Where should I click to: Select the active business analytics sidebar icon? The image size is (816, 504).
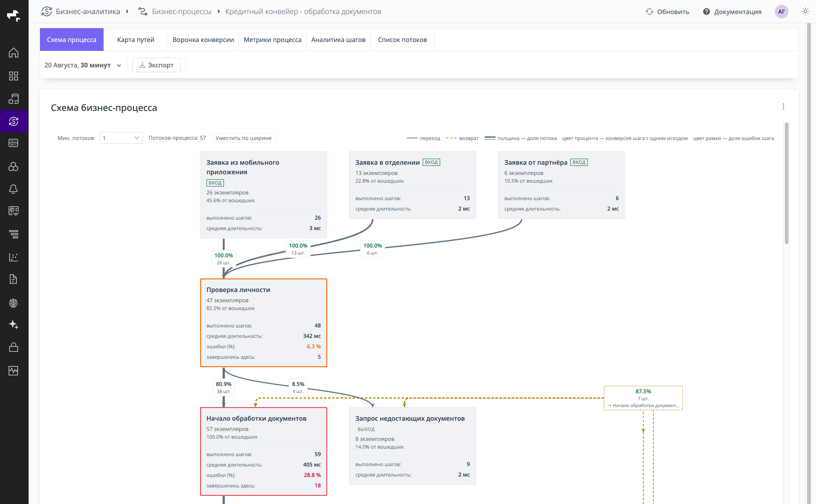point(14,121)
